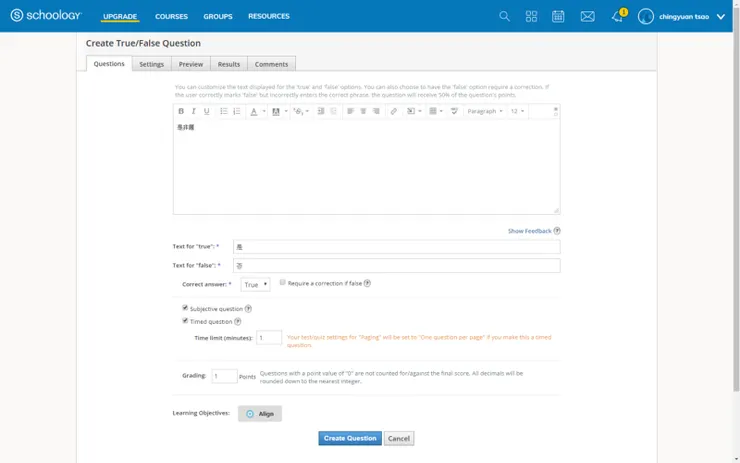The width and height of the screenshot is (740, 463).
Task: Apply text color with the A icon
Action: (254, 111)
